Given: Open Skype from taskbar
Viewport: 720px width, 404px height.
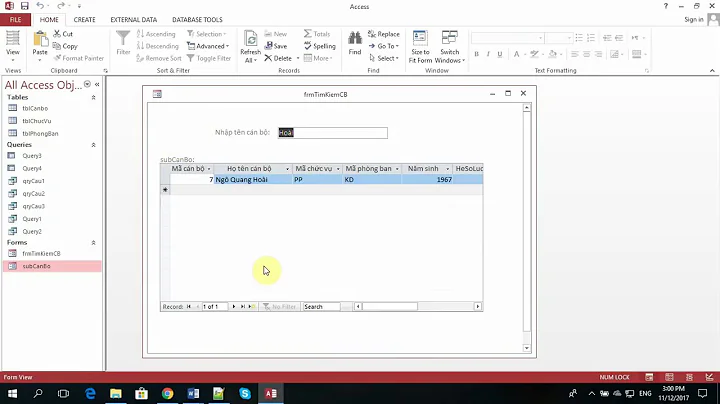Looking at the screenshot, I should click(245, 393).
